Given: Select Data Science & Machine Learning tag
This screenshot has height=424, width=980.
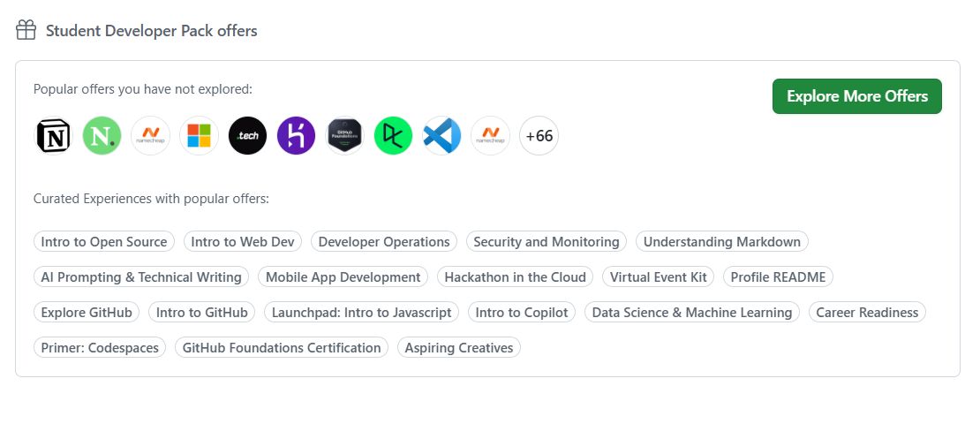Looking at the screenshot, I should pyautogui.click(x=692, y=312).
